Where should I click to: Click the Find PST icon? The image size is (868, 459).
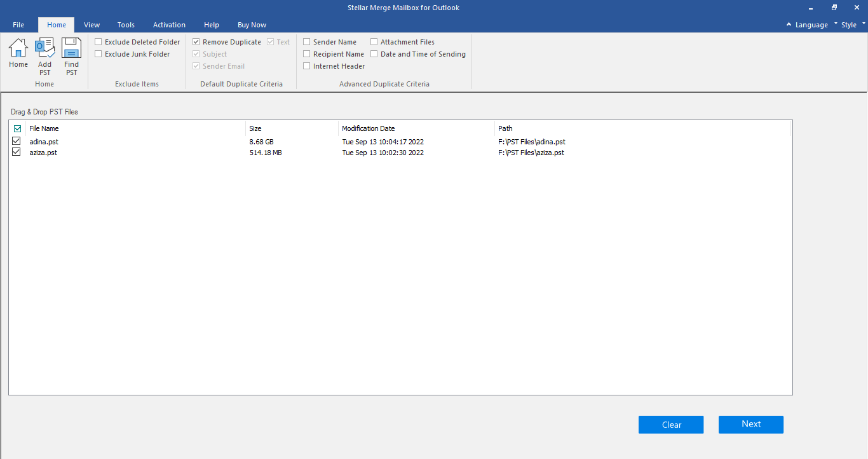[x=71, y=57]
